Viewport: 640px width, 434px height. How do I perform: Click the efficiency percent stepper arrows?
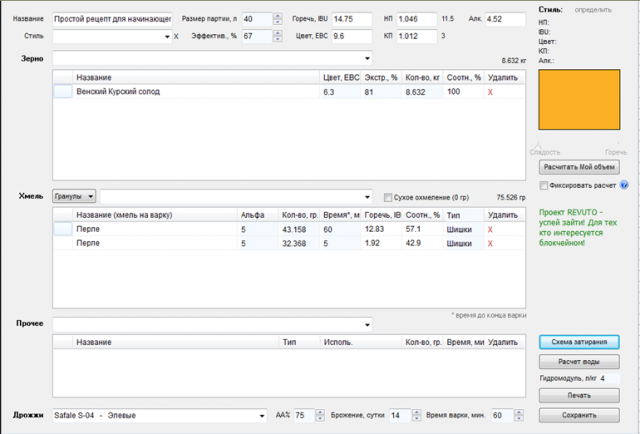pyautogui.click(x=276, y=37)
